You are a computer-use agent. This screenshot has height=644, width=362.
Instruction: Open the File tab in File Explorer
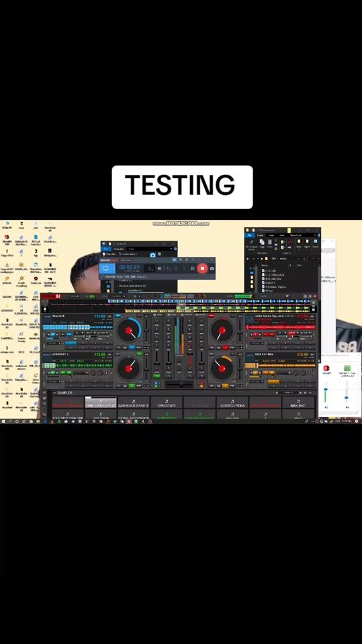pos(250,235)
